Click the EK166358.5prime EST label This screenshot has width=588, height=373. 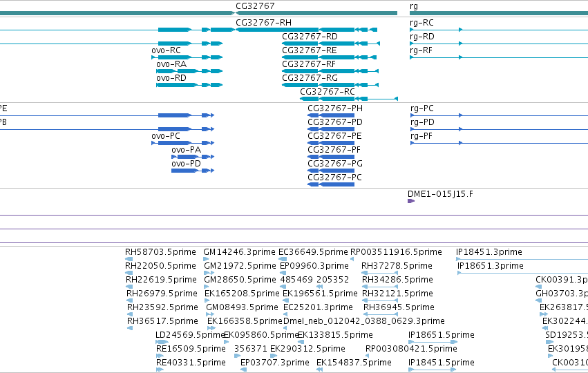[245, 321]
